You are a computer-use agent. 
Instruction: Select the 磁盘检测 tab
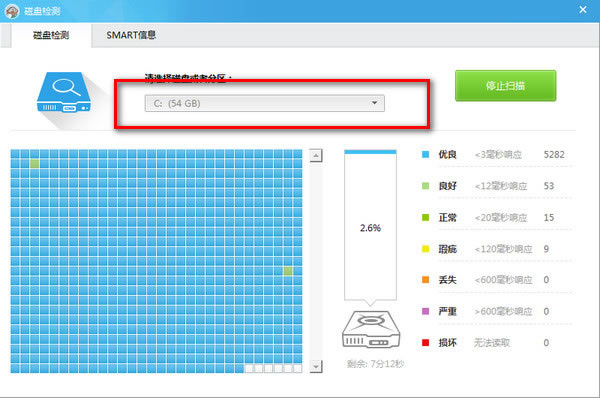point(51,35)
